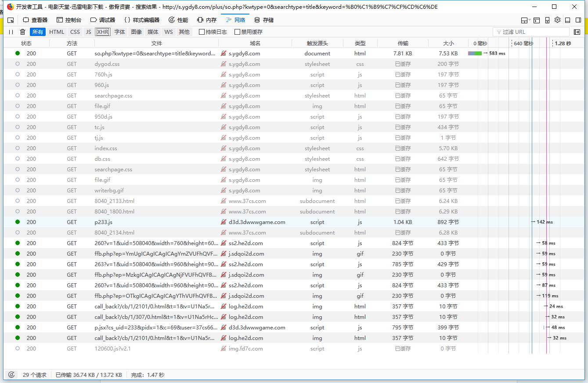
Task: Click insecure lock icon on tj.js row
Action: coord(224,138)
